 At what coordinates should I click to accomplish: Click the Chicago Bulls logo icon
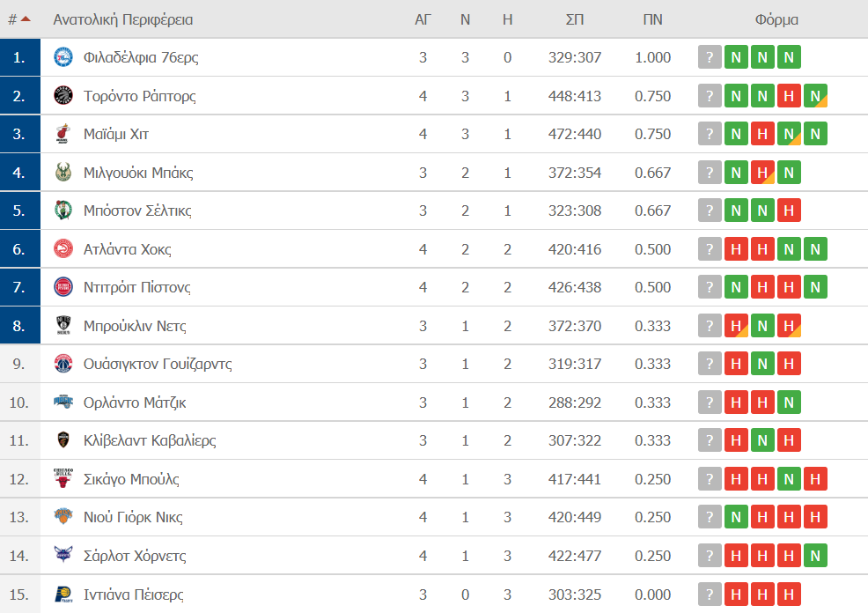[63, 478]
